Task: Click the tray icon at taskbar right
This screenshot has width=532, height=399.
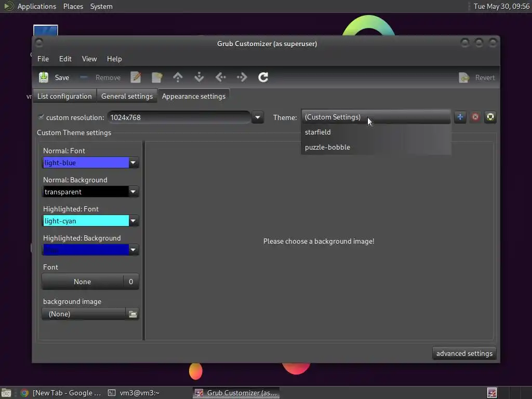Action: [491, 393]
